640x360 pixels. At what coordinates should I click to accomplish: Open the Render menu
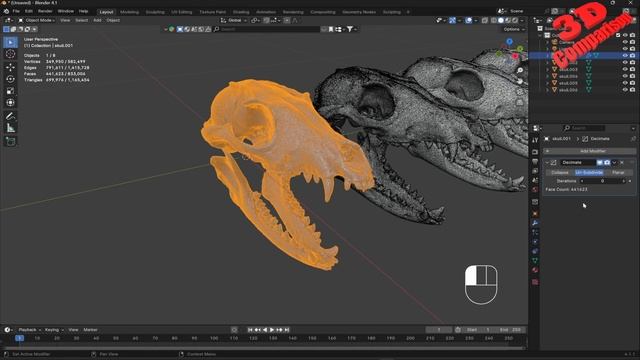tap(45, 11)
